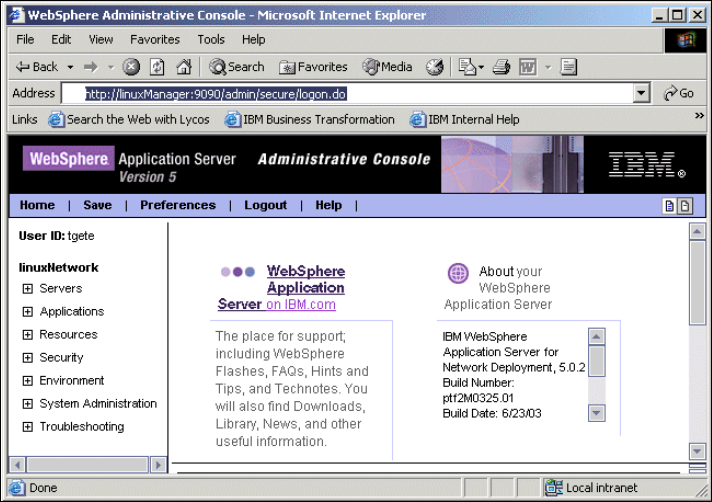Expand the Security tree node

tap(28, 358)
